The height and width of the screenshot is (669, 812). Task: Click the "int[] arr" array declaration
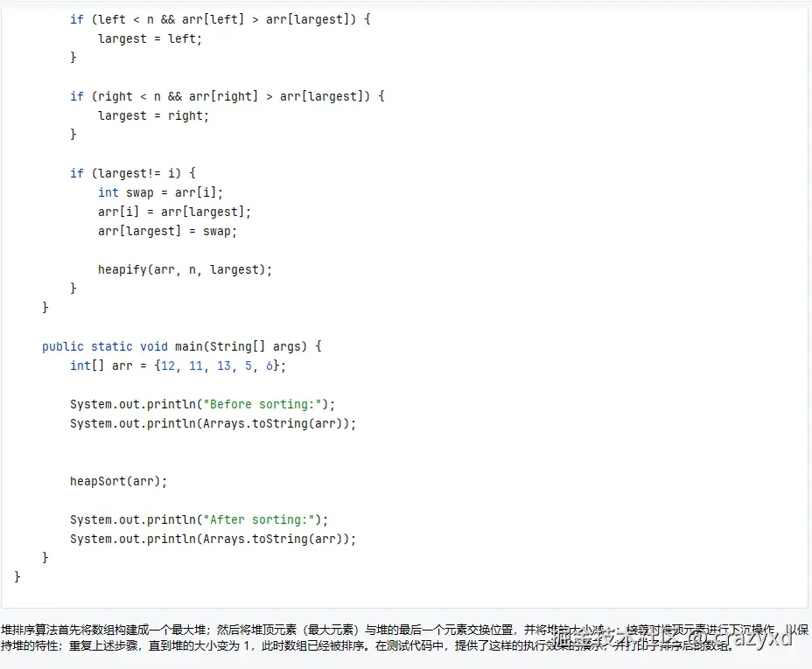[101, 366]
